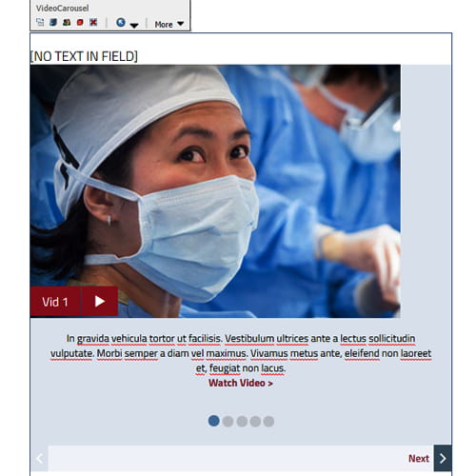Click the red square toolbar icon
Image resolution: width=476 pixels, height=476 pixels.
(x=80, y=22)
